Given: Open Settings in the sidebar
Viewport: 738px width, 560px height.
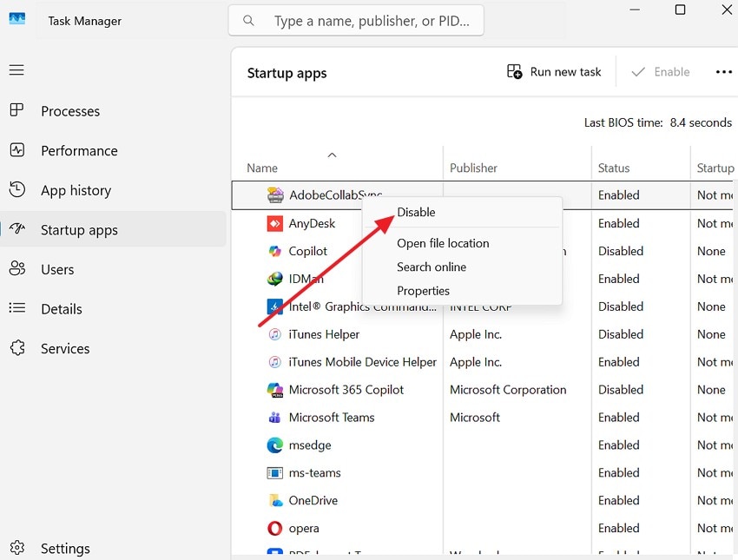Looking at the screenshot, I should coord(65,549).
